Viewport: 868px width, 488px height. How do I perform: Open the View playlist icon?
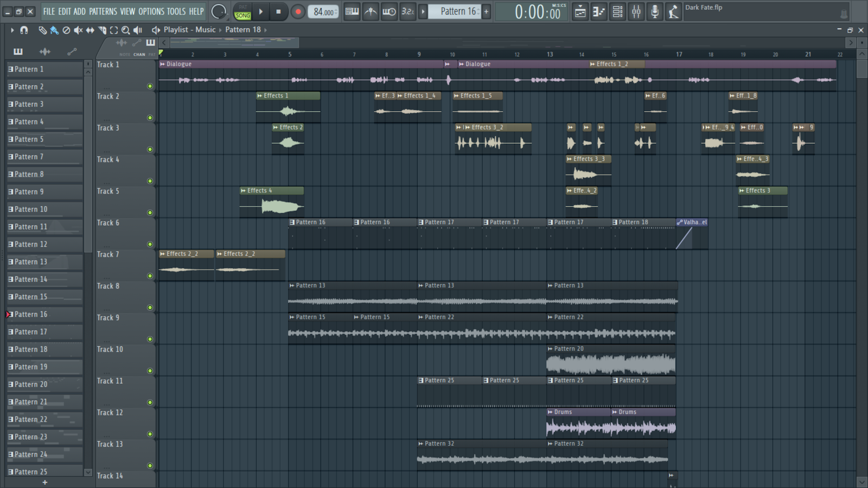coord(580,11)
